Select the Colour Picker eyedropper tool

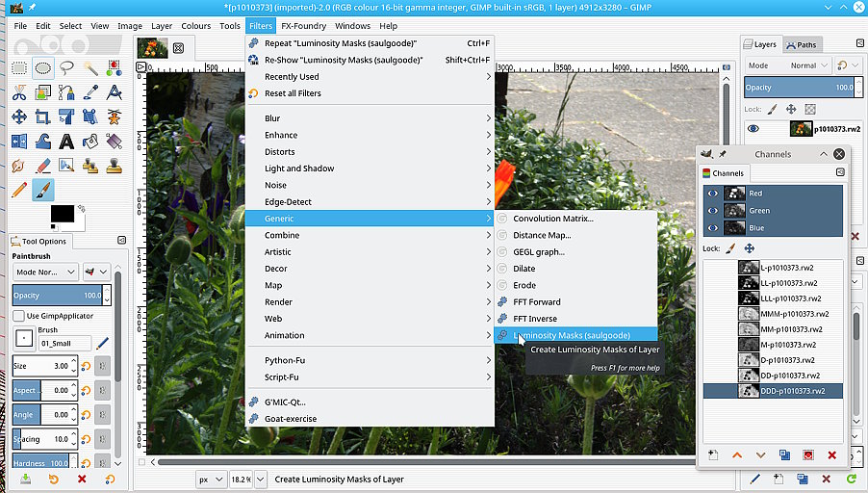(x=90, y=92)
